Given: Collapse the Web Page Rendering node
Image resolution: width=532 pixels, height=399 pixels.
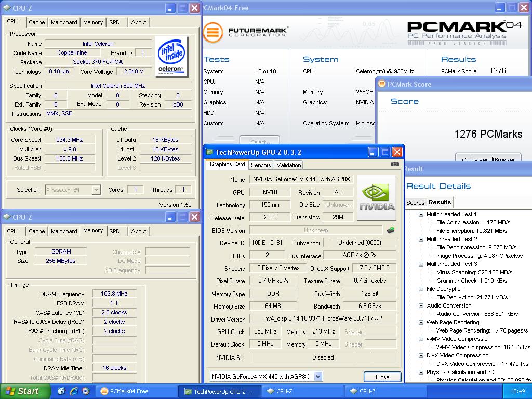Looking at the screenshot, I should tap(421, 322).
